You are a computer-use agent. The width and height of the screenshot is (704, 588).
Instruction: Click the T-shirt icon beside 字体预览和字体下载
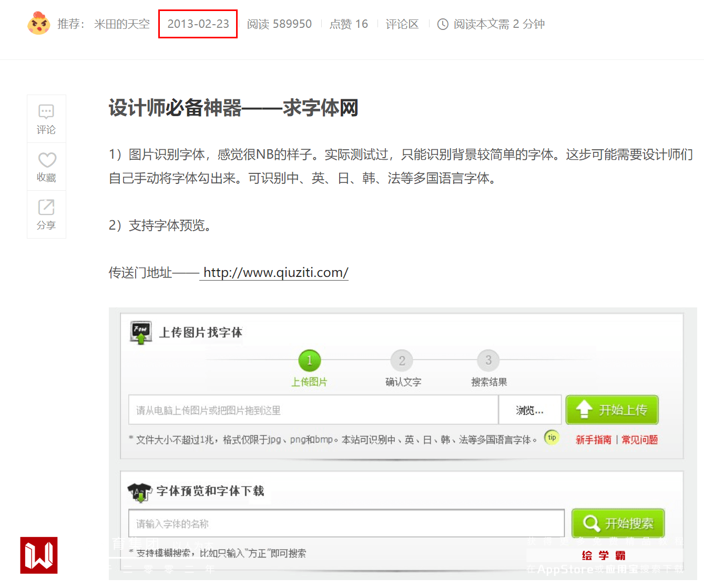coord(139,492)
